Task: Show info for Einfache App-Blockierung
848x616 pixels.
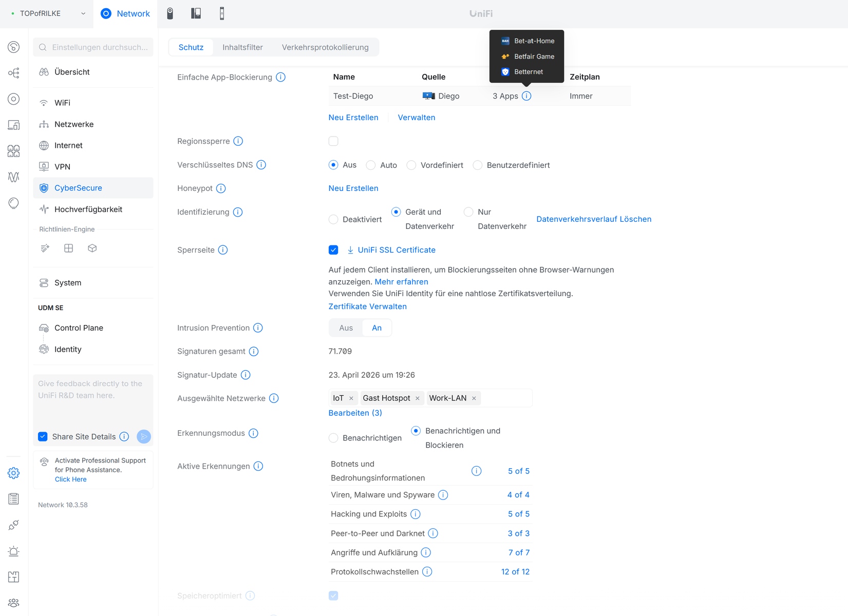Action: [x=281, y=77]
